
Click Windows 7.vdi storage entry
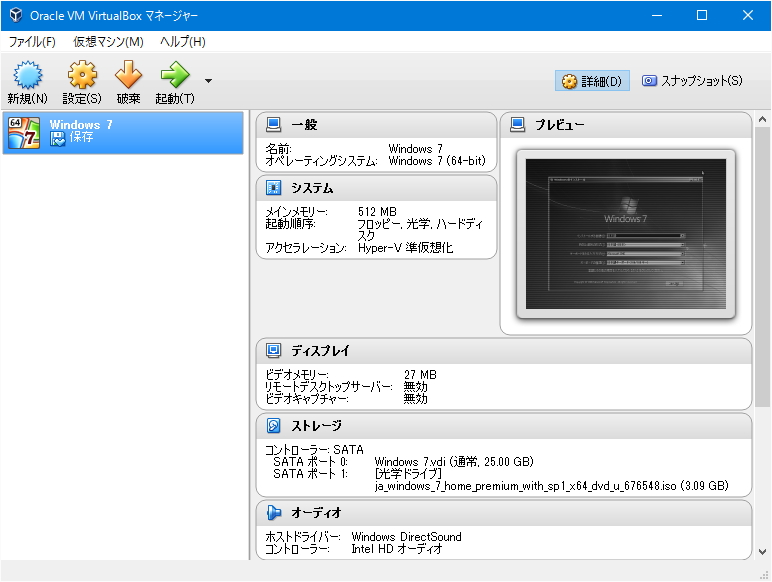tap(454, 462)
